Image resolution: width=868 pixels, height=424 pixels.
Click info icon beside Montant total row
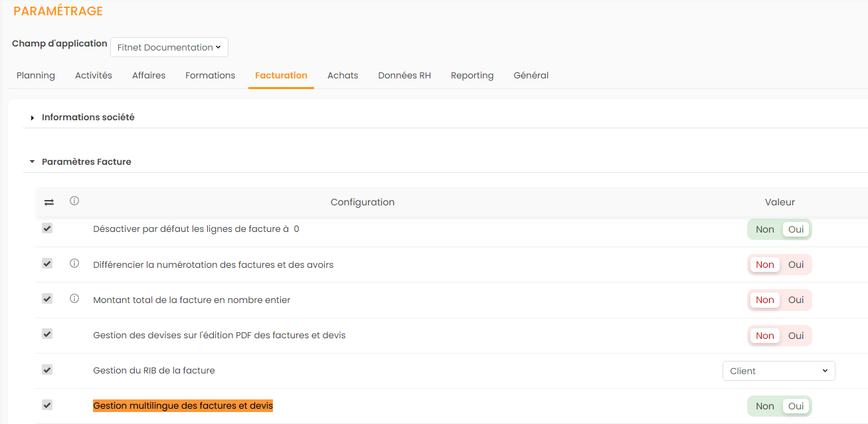coord(74,299)
